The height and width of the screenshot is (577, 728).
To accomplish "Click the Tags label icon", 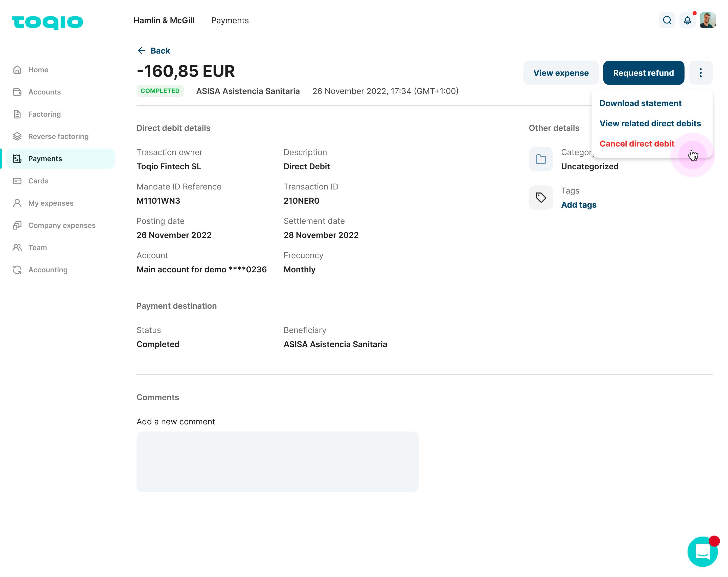I will 541,198.
